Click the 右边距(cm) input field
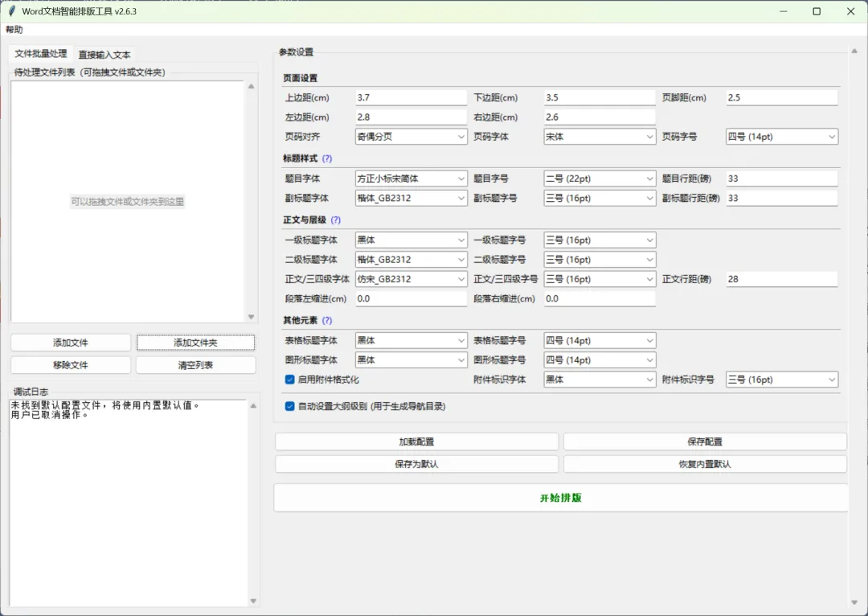The height and width of the screenshot is (616, 868). coord(600,117)
